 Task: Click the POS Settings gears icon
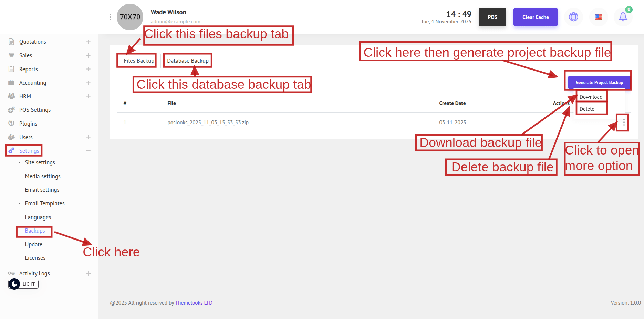click(11, 110)
